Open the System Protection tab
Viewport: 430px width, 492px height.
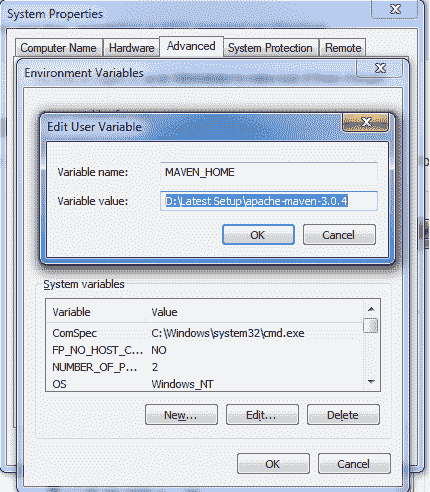[270, 48]
